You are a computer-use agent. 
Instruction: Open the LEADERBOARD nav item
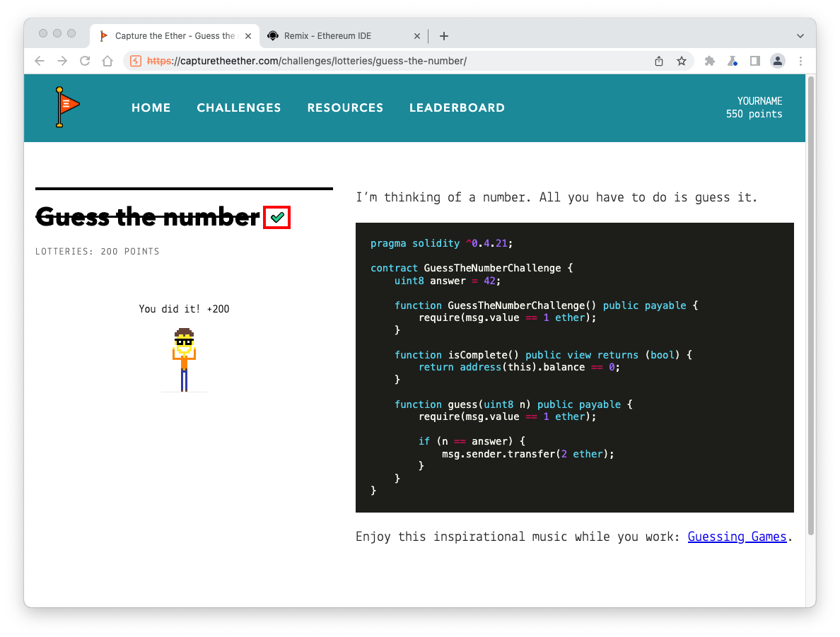click(x=457, y=107)
